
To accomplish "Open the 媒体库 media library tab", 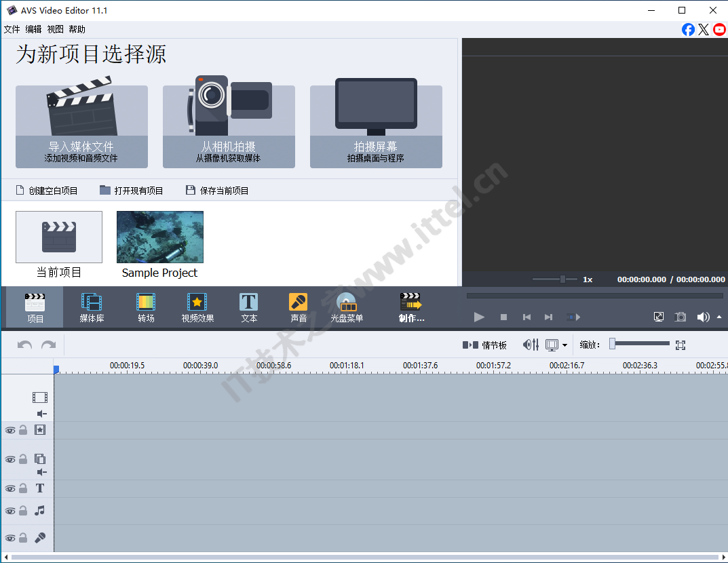I will (x=92, y=307).
